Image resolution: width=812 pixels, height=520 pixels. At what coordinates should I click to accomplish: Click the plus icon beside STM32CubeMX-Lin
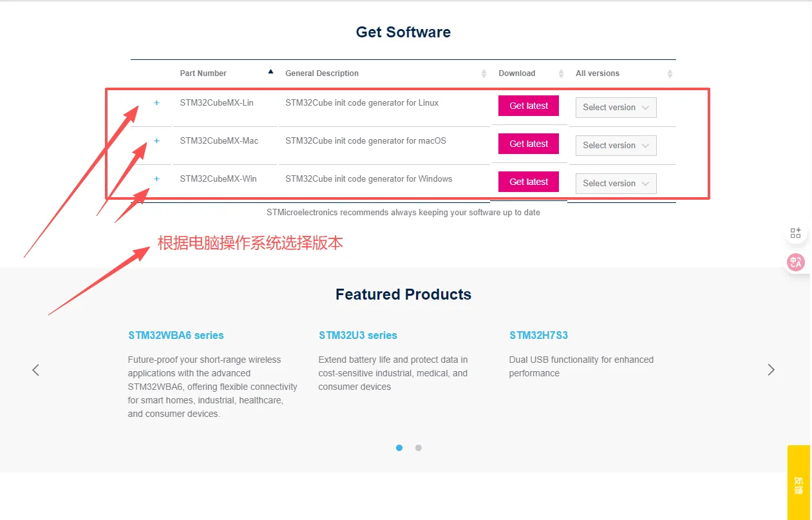point(156,102)
